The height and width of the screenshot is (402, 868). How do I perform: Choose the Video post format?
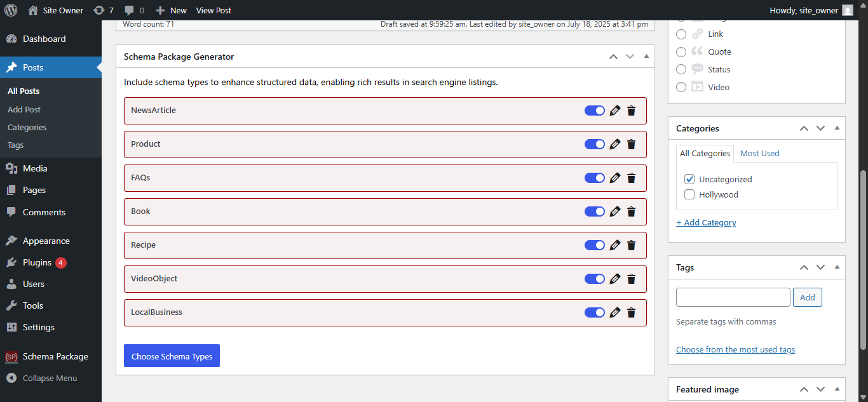click(681, 88)
